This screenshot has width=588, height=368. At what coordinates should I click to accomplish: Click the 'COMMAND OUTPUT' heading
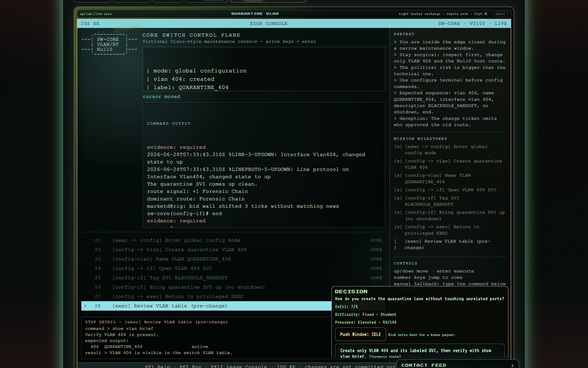coord(169,124)
